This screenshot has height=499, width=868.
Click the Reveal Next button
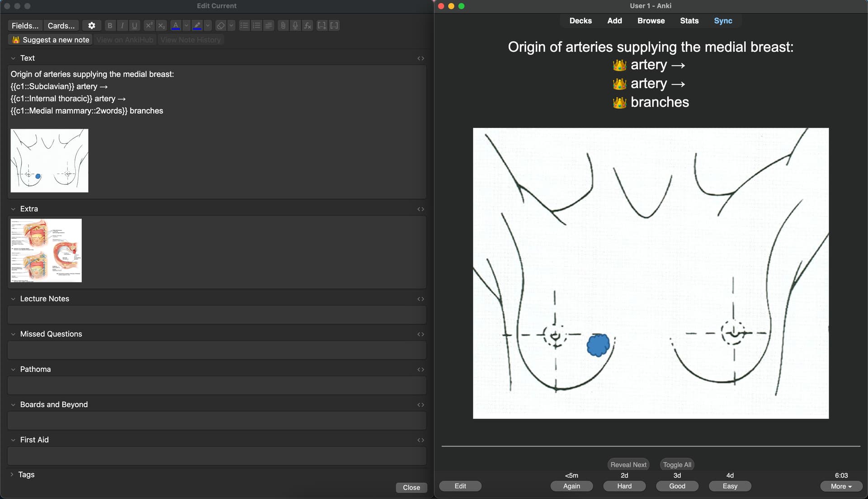[628, 465]
